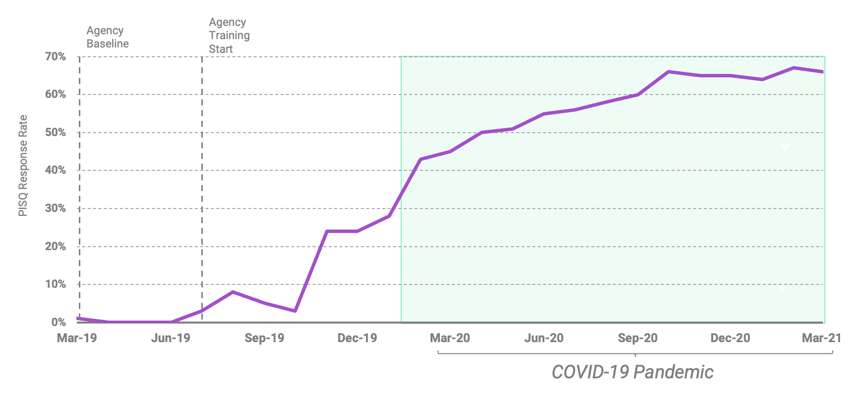Image resolution: width=868 pixels, height=395 pixels.
Task: Select the Dec-19 x-axis label
Action: coord(357,338)
